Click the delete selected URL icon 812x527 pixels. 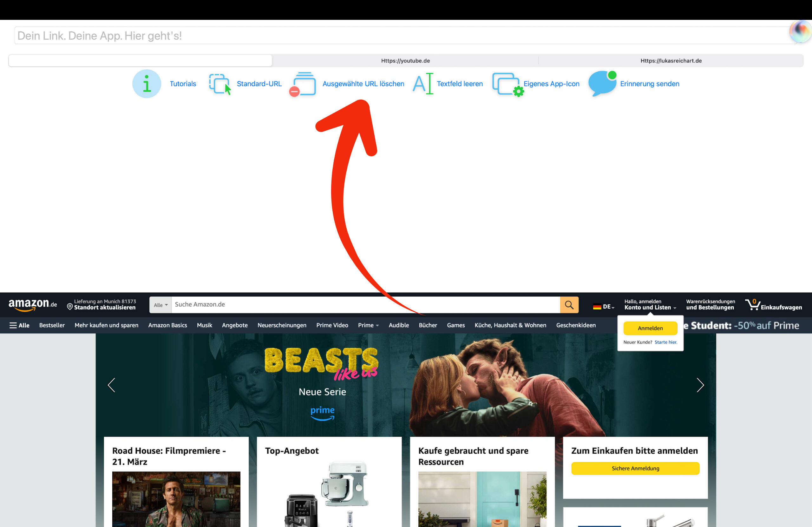pyautogui.click(x=303, y=84)
